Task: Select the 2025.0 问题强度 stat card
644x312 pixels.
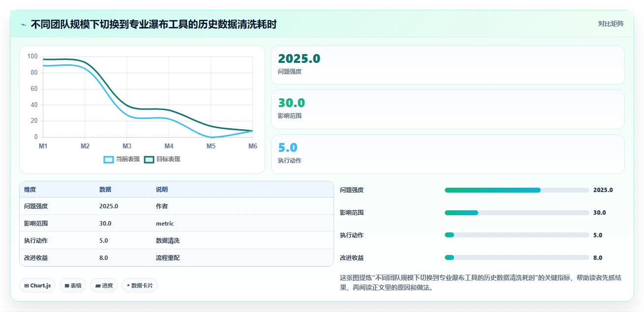Action: tap(448, 65)
